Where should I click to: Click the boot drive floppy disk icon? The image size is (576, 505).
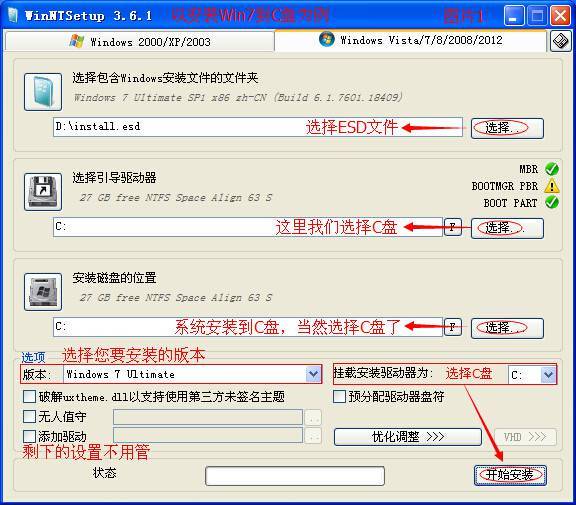coord(43,192)
